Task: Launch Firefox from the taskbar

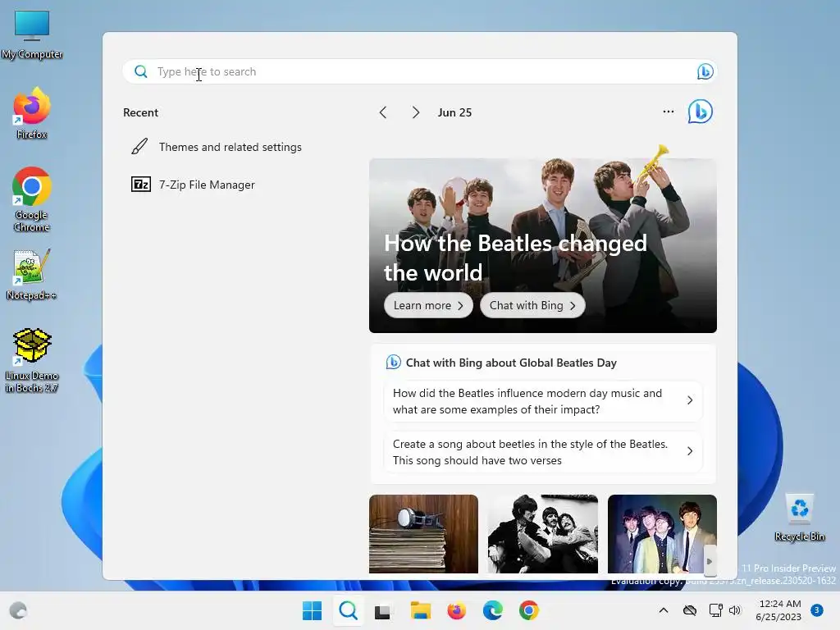Action: tap(456, 610)
